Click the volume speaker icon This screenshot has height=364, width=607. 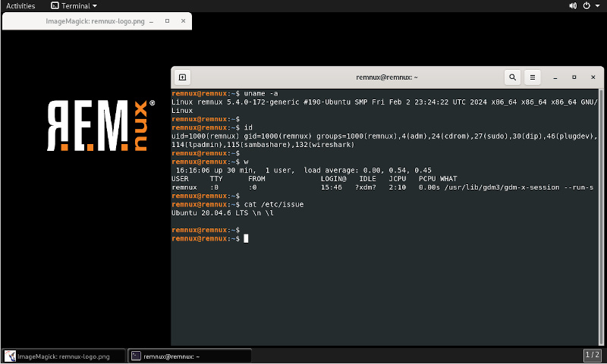pos(573,5)
